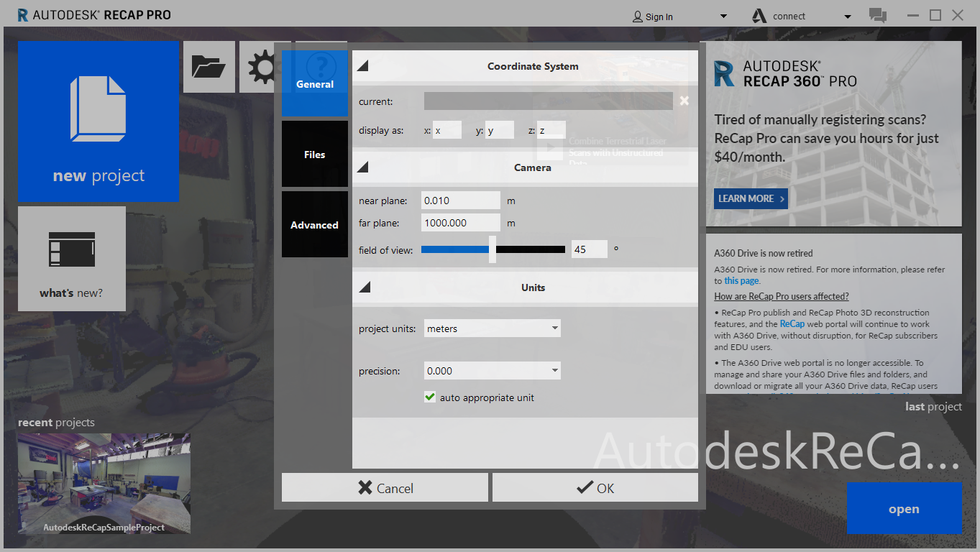
Task: Click the Autodesk ReCap Pro logo
Action: (94, 14)
